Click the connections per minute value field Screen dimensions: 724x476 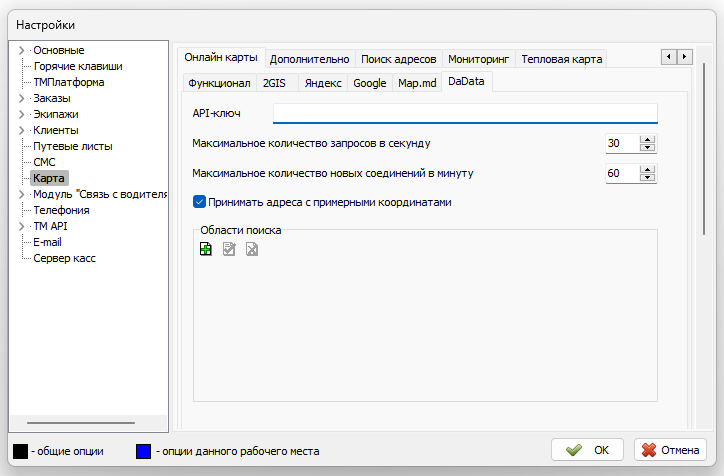tap(622, 174)
